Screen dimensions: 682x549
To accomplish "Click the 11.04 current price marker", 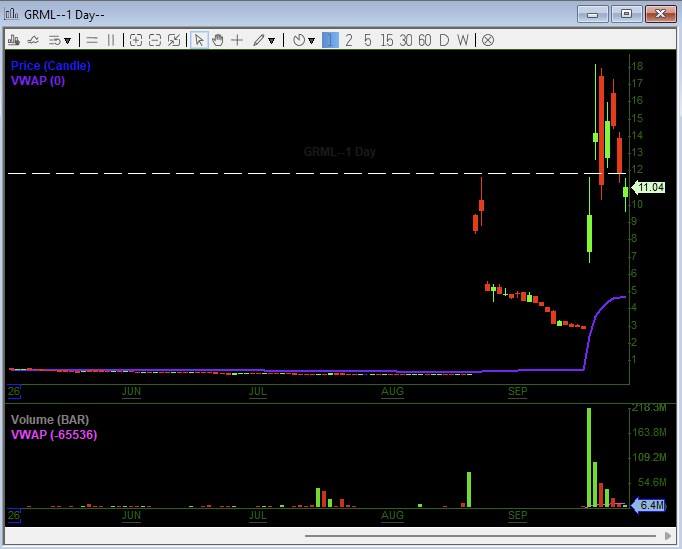I will pyautogui.click(x=648, y=187).
